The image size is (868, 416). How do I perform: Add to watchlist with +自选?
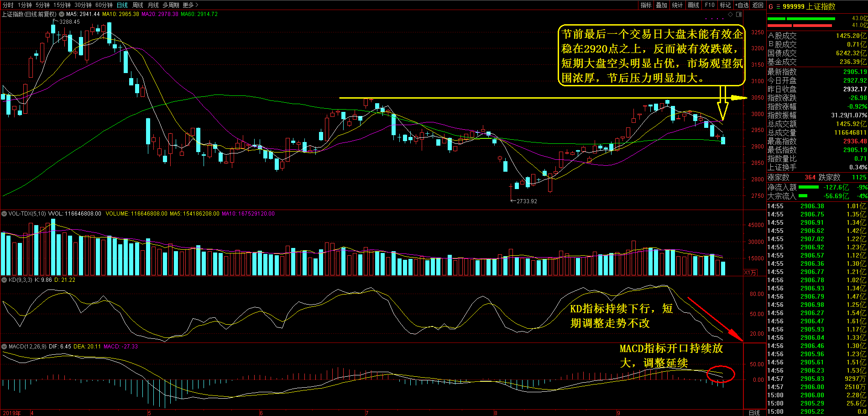pos(742,5)
